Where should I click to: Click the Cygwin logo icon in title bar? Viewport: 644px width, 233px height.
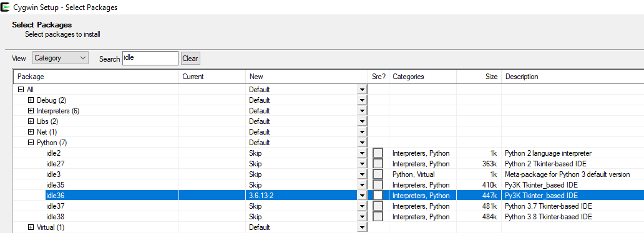click(6, 7)
